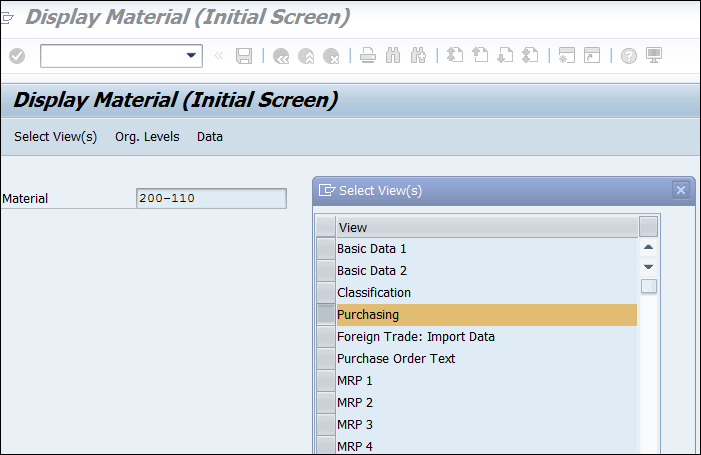
Task: Open the Select View(s) menu item
Action: pos(55,137)
